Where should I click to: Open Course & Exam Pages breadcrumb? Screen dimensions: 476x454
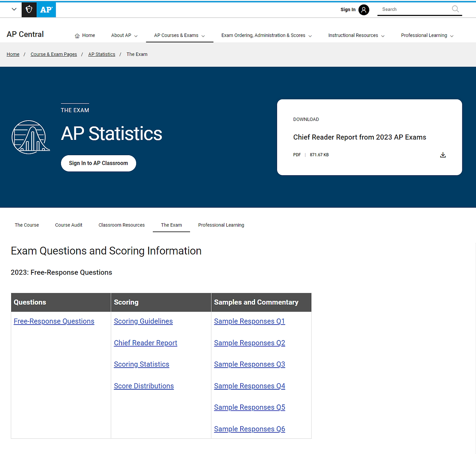(x=54, y=54)
